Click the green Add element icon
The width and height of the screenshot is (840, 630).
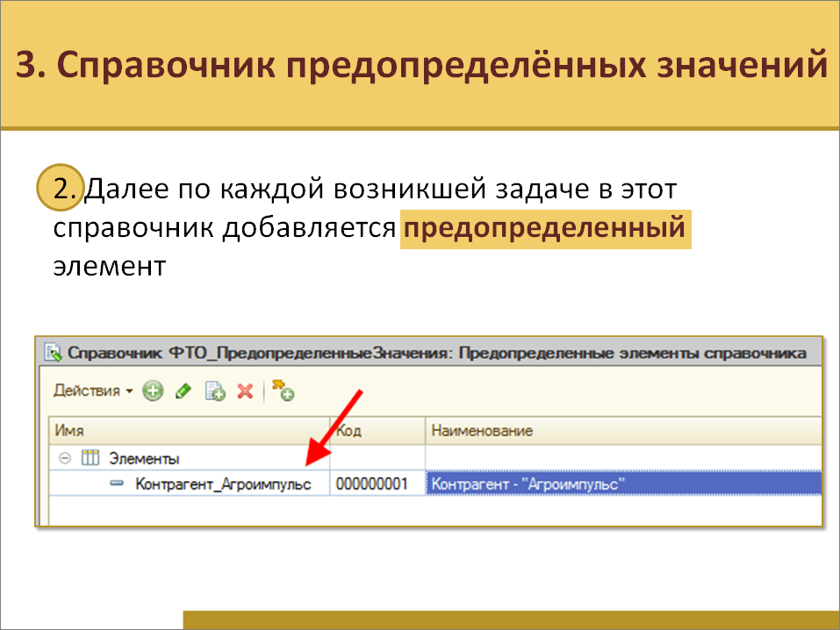pyautogui.click(x=153, y=390)
